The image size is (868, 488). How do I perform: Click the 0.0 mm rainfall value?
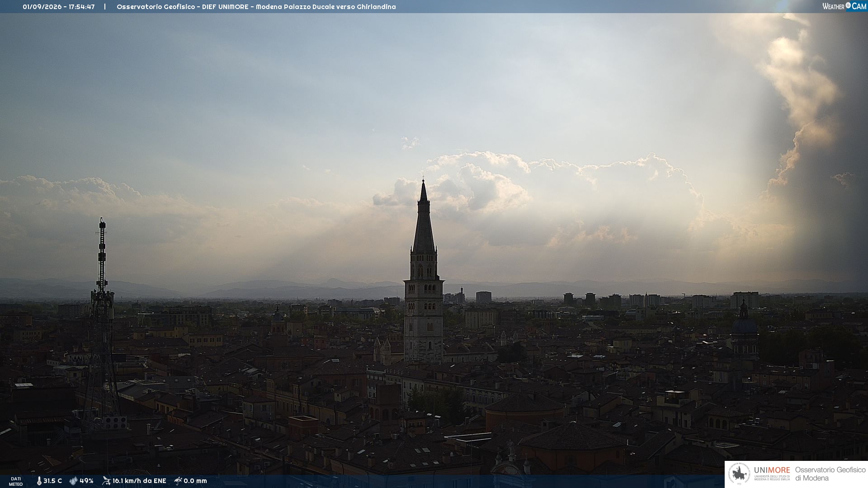(195, 481)
